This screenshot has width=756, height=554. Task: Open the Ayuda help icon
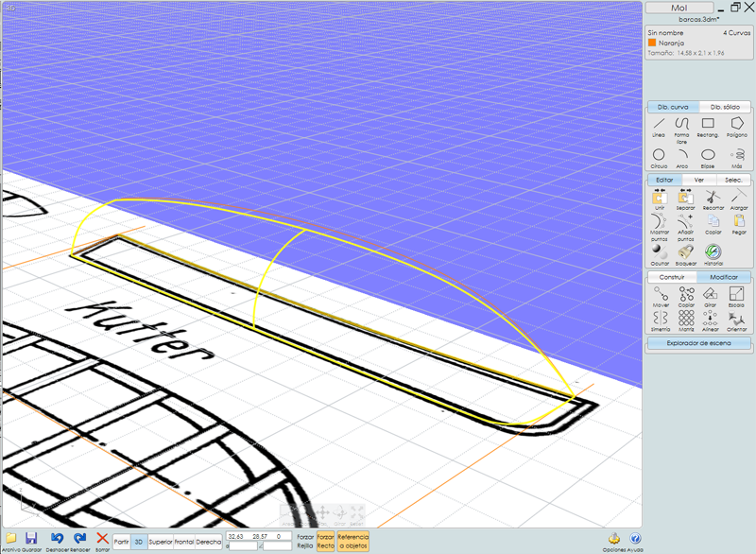pyautogui.click(x=635, y=542)
